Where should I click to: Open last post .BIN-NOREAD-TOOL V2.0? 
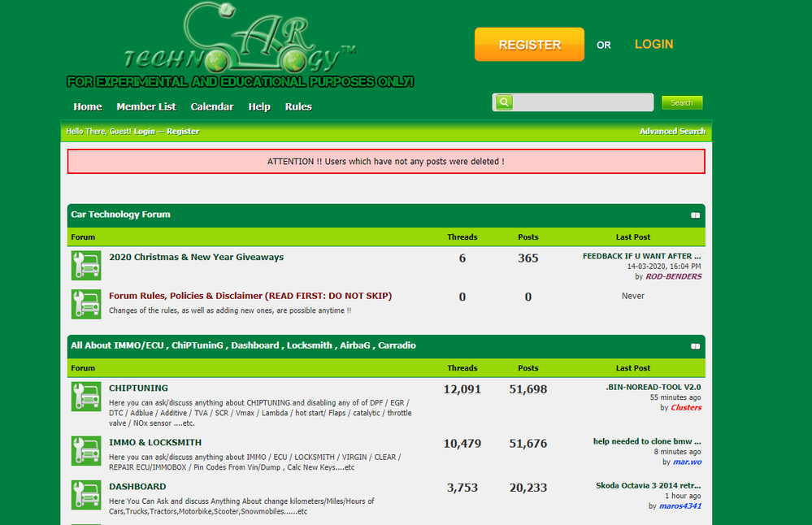pos(653,387)
